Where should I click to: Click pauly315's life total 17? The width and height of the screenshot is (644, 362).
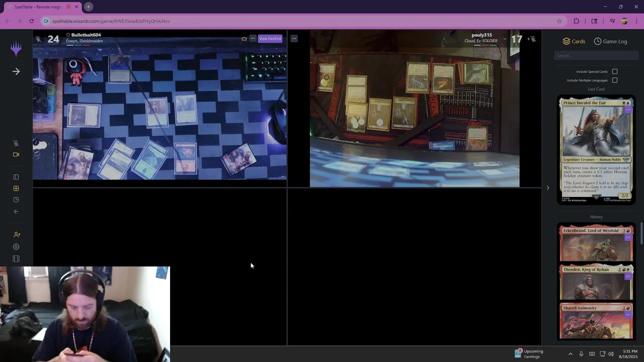click(517, 39)
